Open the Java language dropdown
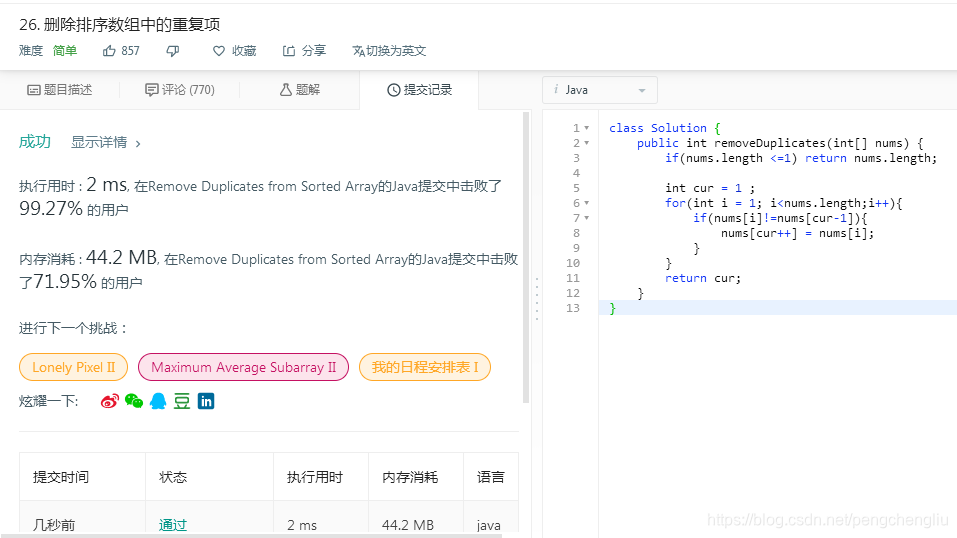This screenshot has width=957, height=538. point(599,90)
